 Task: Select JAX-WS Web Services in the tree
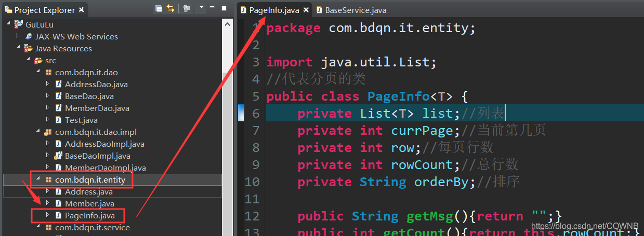[x=76, y=36]
